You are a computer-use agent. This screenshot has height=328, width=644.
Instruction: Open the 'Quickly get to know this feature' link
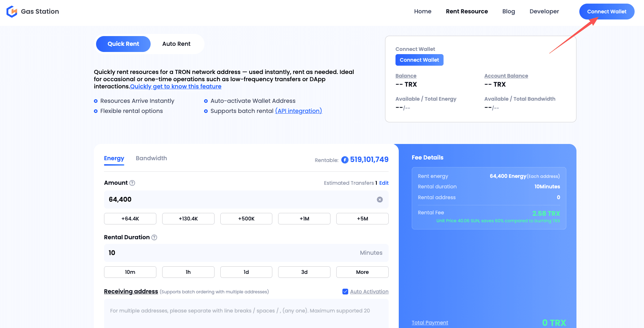pos(176,87)
